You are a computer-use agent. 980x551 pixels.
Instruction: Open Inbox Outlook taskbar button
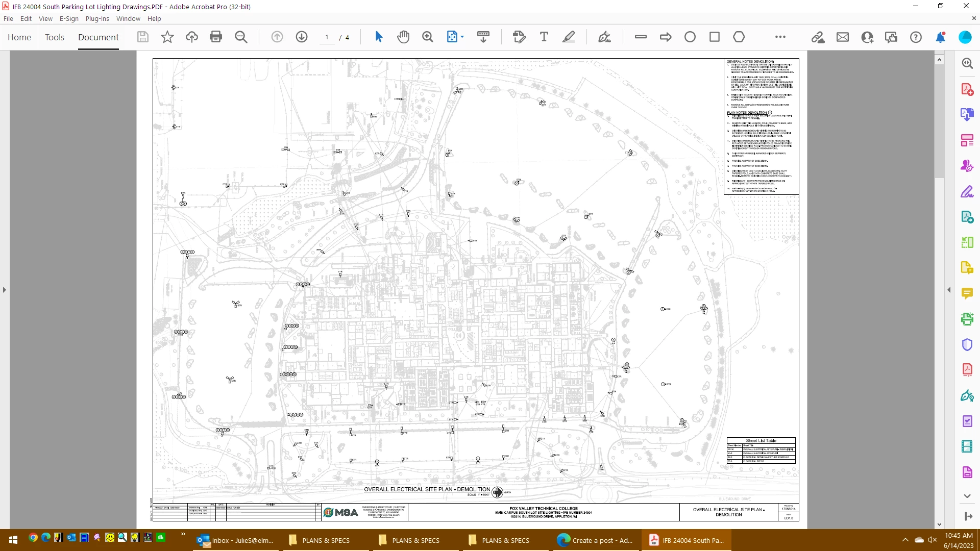pyautogui.click(x=235, y=540)
